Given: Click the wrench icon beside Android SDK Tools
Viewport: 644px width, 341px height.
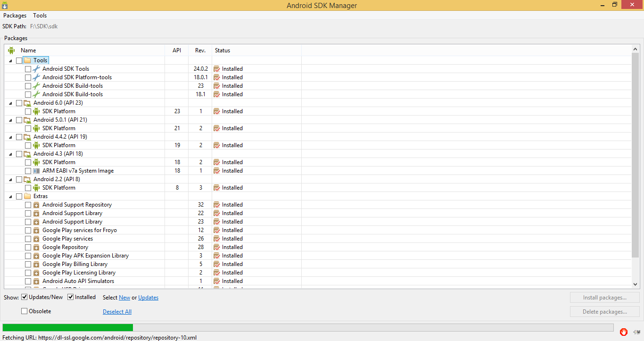Looking at the screenshot, I should click(x=36, y=69).
